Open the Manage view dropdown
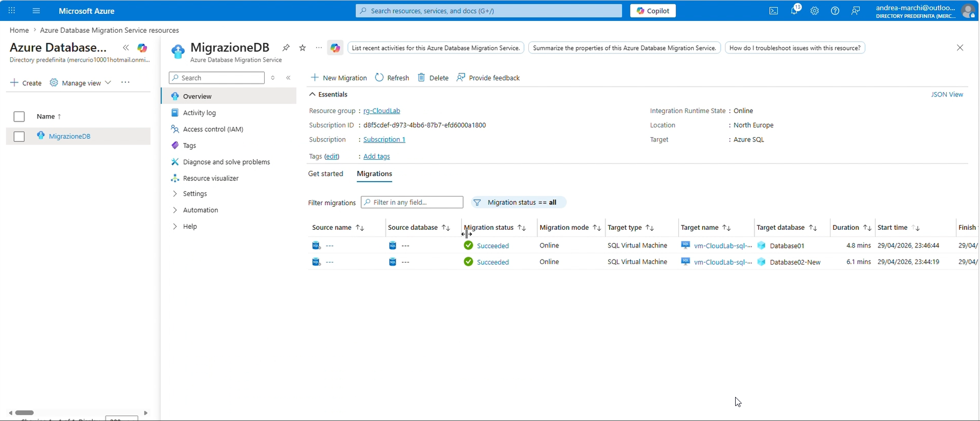Image resolution: width=980 pixels, height=421 pixels. 80,83
